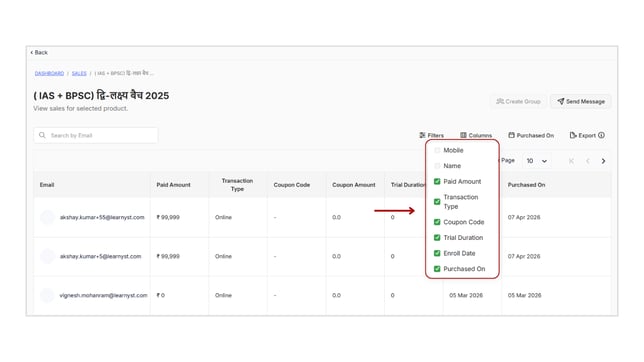The width and height of the screenshot is (644, 362).
Task: Enable the Mobile column checkbox
Action: [437, 150]
